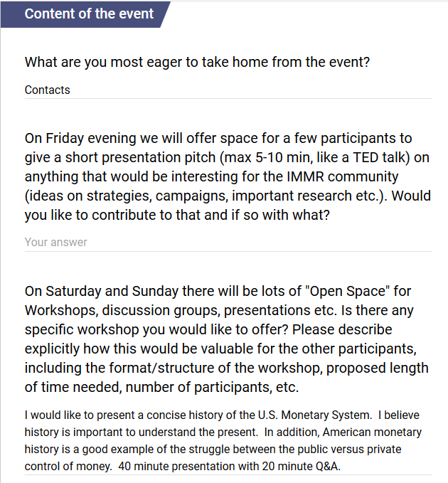
Task: Focus the empty "Your answer" field
Action: 228,243
